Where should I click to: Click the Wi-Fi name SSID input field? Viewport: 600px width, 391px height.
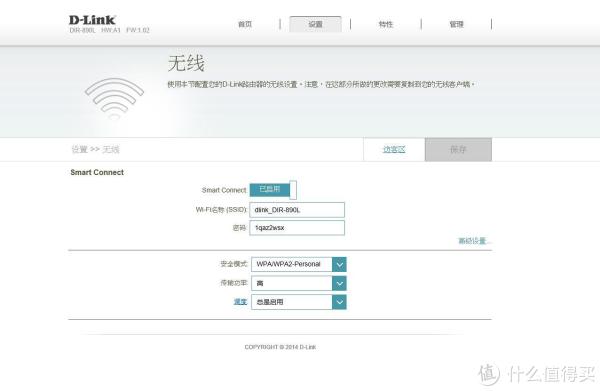click(297, 210)
